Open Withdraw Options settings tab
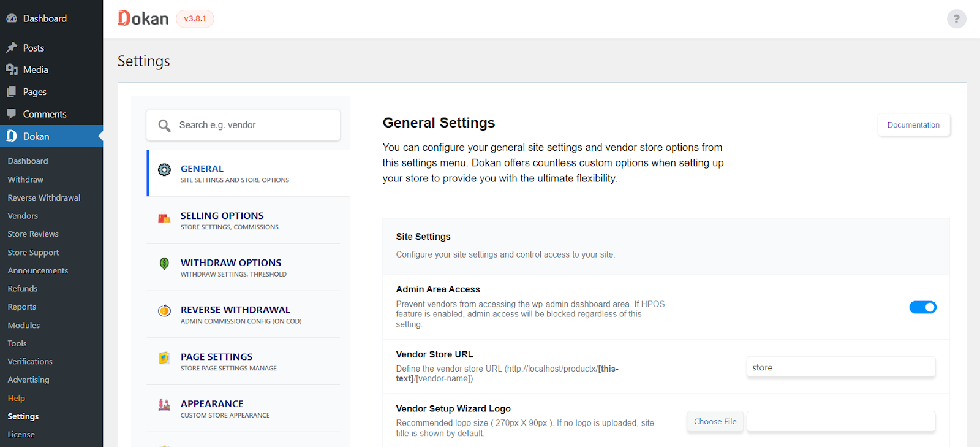The image size is (980, 447). click(244, 267)
